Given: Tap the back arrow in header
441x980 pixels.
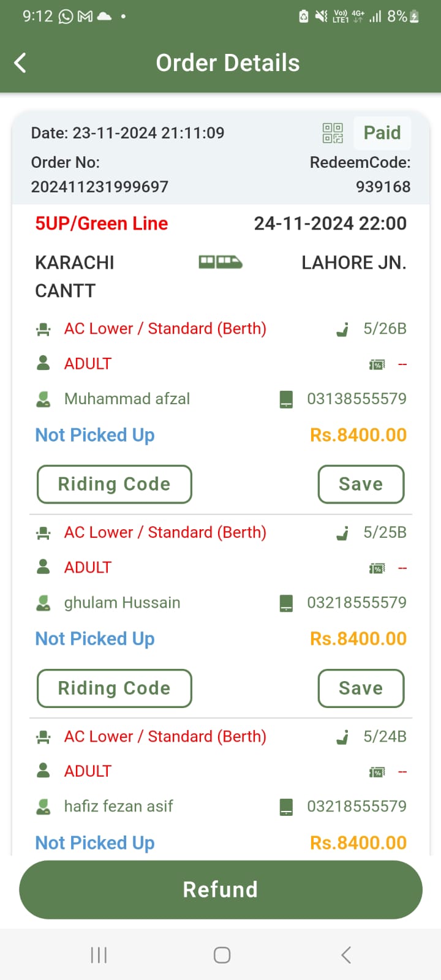Looking at the screenshot, I should [x=20, y=62].
